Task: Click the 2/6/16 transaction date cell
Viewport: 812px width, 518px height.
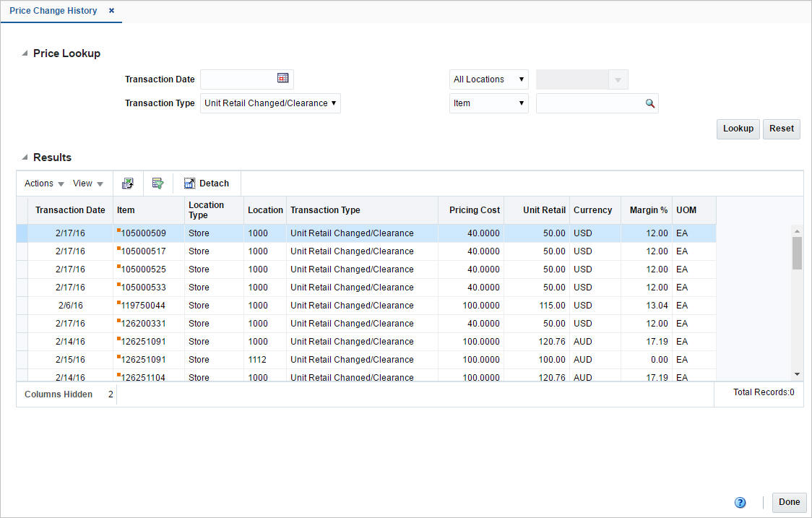Action: click(70, 306)
